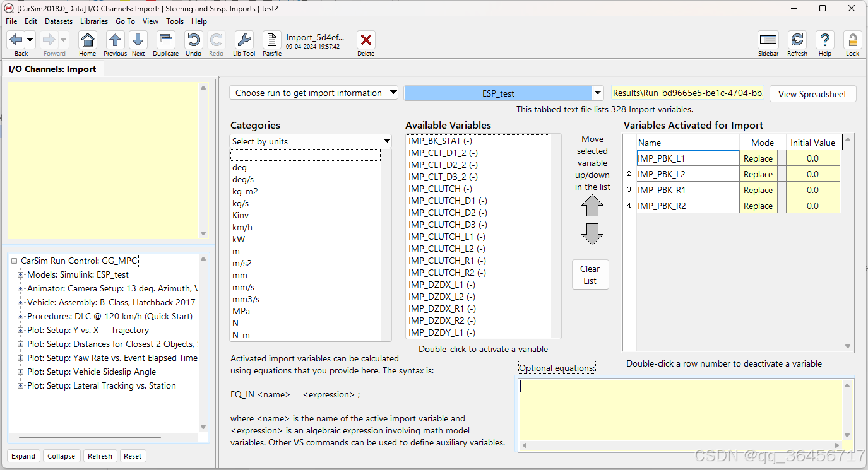The width and height of the screenshot is (868, 470).
Task: Click the Collapse button below the tree
Action: pos(61,456)
